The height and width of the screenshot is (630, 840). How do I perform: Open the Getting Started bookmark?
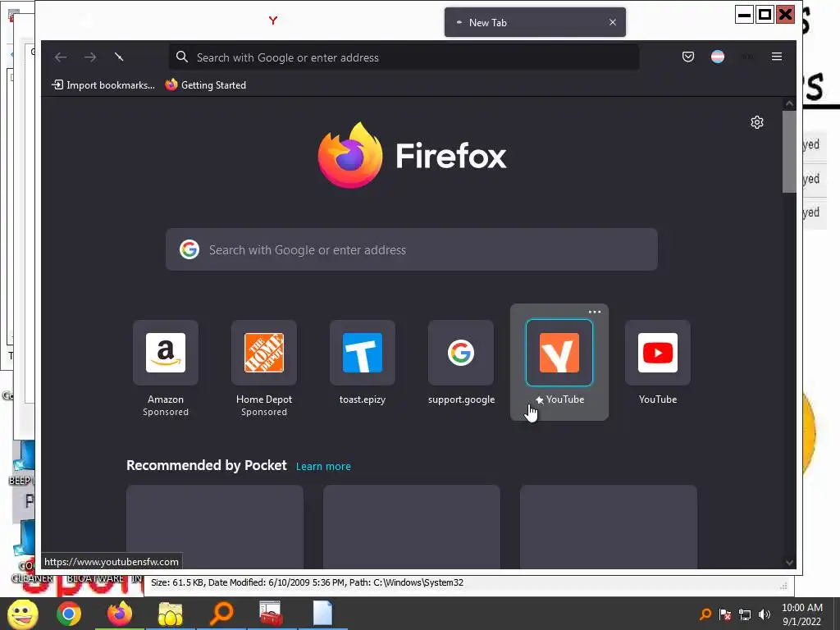coord(206,85)
